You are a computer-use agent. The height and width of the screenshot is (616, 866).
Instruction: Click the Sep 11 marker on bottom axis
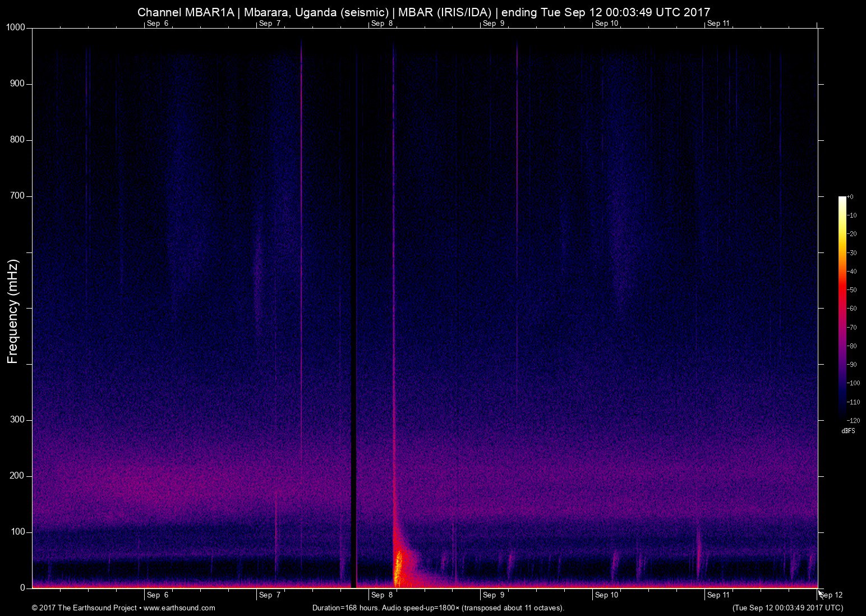click(x=718, y=595)
